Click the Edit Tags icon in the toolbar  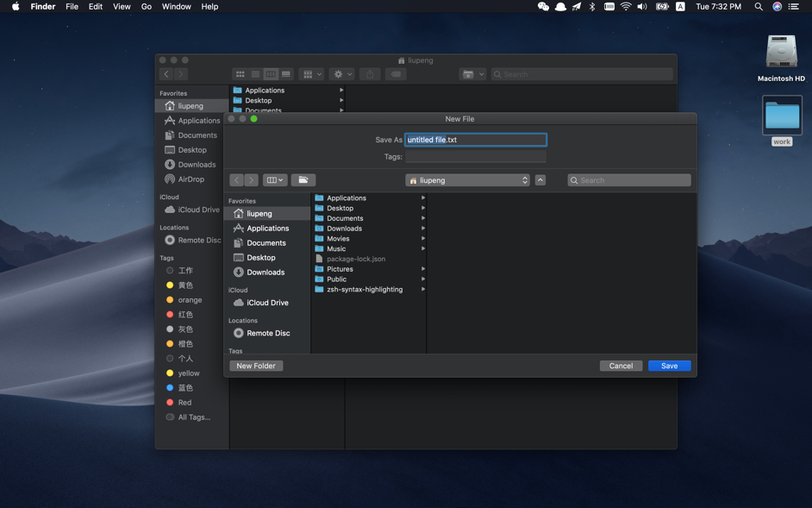(395, 74)
